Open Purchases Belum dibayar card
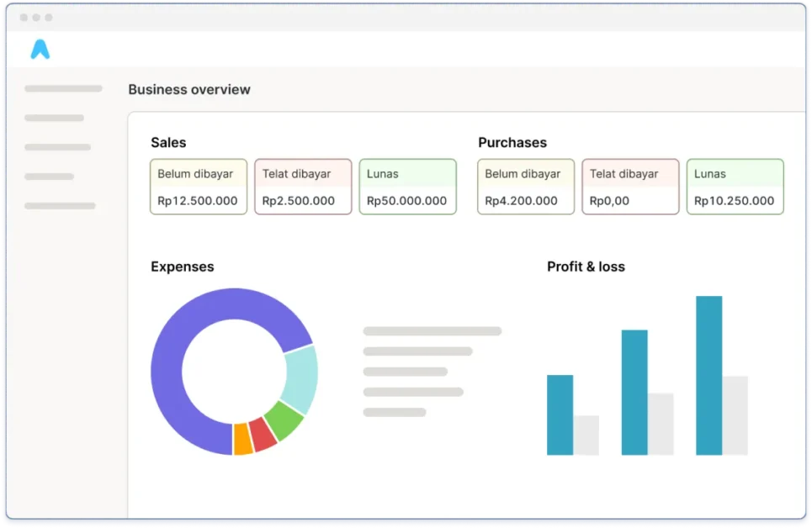812x528 pixels. click(526, 187)
